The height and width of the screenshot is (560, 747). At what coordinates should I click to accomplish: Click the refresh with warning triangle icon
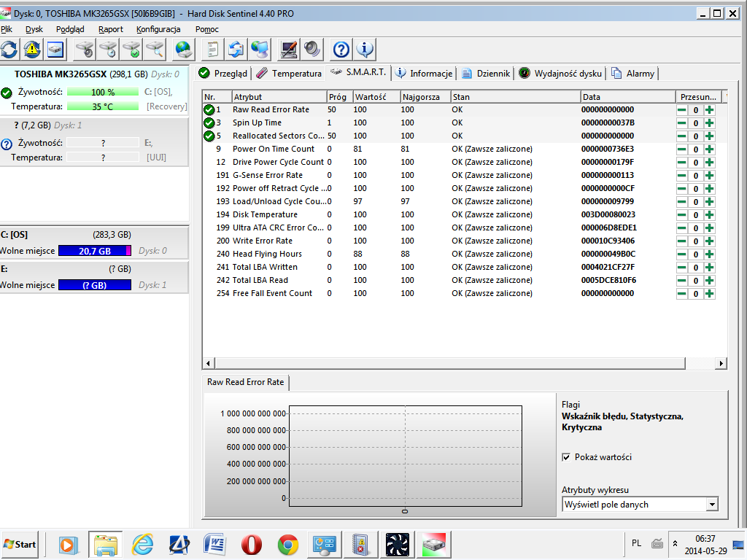click(32, 50)
